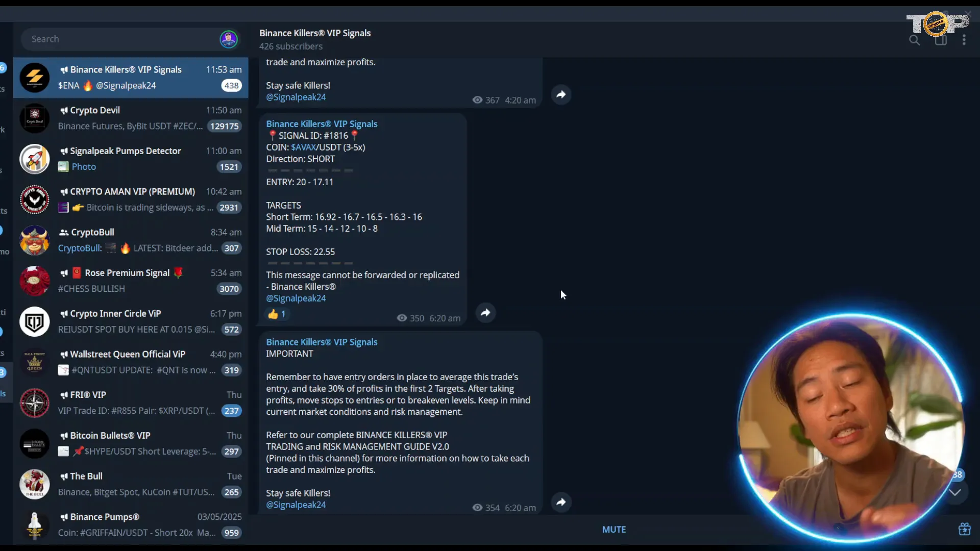The image size is (980, 551).
Task: Forward the SIGNAL ID #1816 message
Action: tap(485, 313)
